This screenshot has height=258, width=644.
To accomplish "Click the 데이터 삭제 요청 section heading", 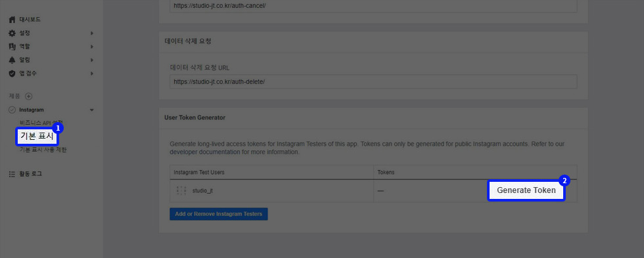I will point(188,41).
